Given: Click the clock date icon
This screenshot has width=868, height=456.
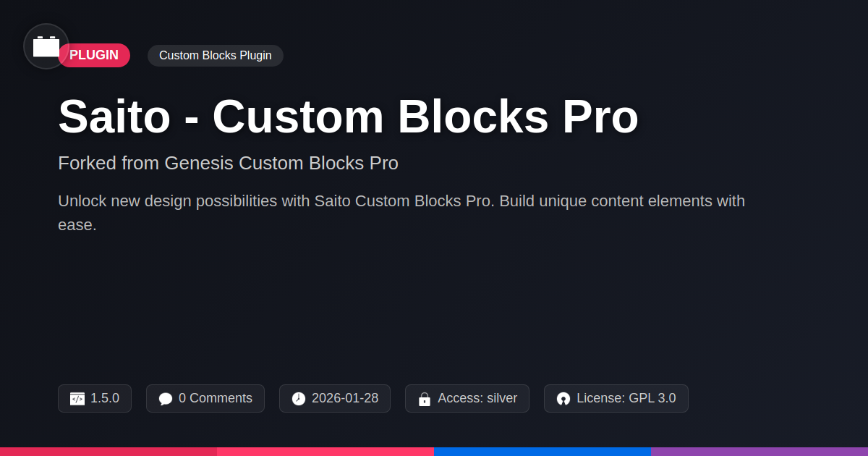Looking at the screenshot, I should pyautogui.click(x=299, y=399).
